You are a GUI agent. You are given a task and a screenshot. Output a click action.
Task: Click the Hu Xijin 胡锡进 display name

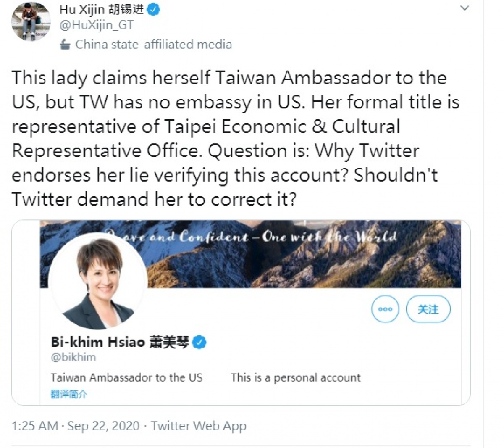[102, 10]
